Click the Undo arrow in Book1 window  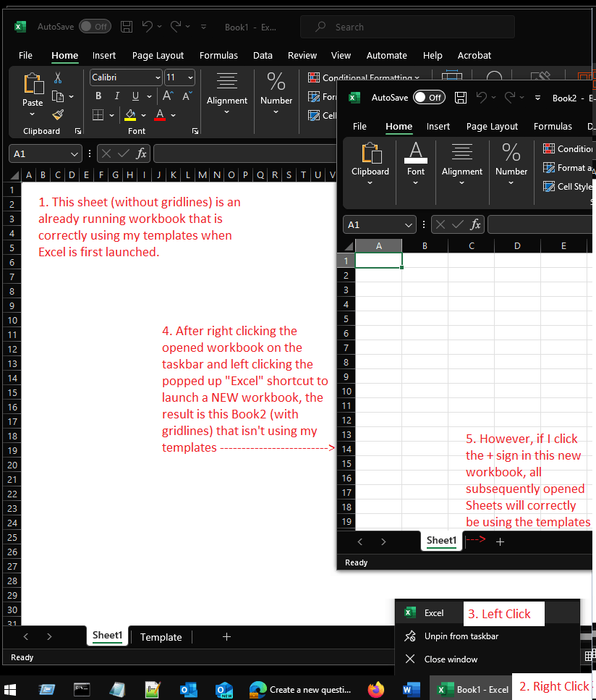148,26
